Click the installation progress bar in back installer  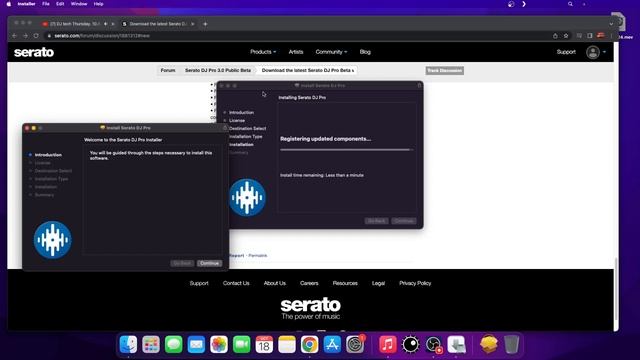(346, 150)
